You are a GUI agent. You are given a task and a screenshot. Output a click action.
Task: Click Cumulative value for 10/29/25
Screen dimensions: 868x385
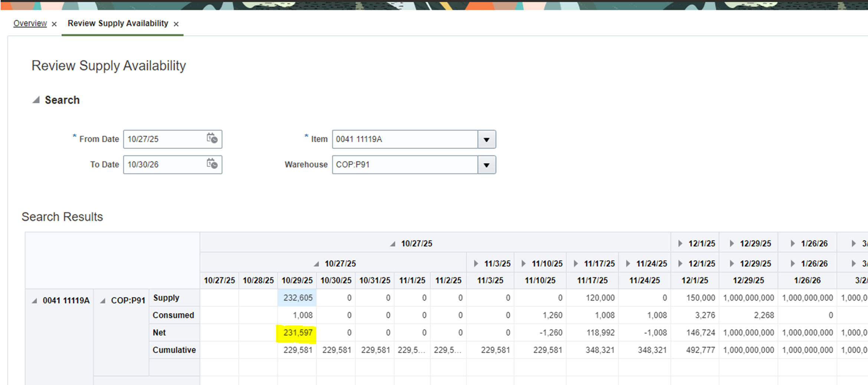click(297, 350)
